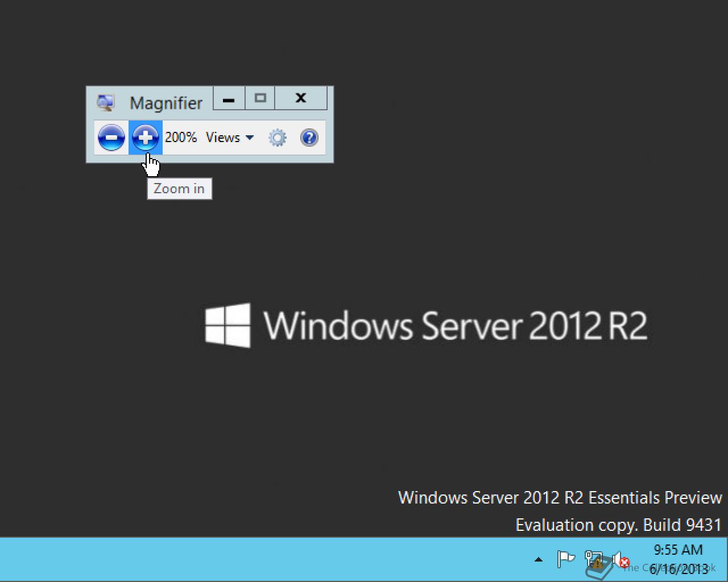Show hidden icons arrow in system tray
The height and width of the screenshot is (582, 728).
pos(539,560)
